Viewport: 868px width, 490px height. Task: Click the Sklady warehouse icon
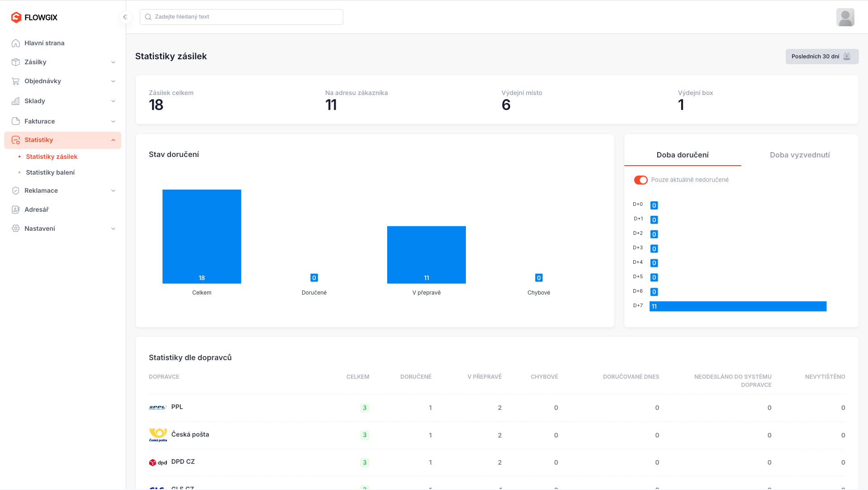16,101
